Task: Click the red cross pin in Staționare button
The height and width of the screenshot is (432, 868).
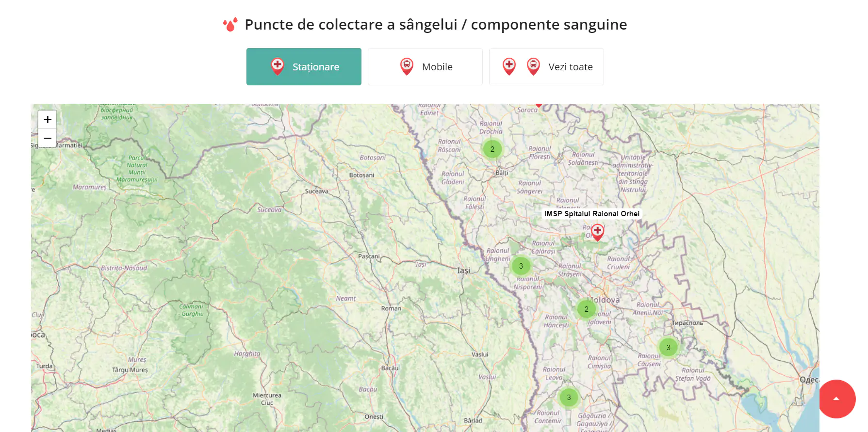Action: click(x=278, y=66)
